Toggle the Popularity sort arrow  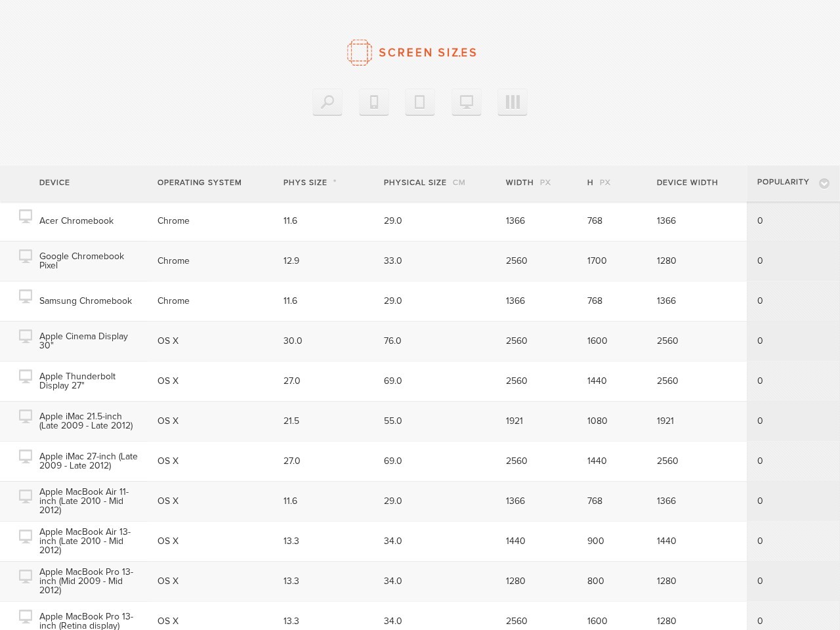click(x=824, y=184)
